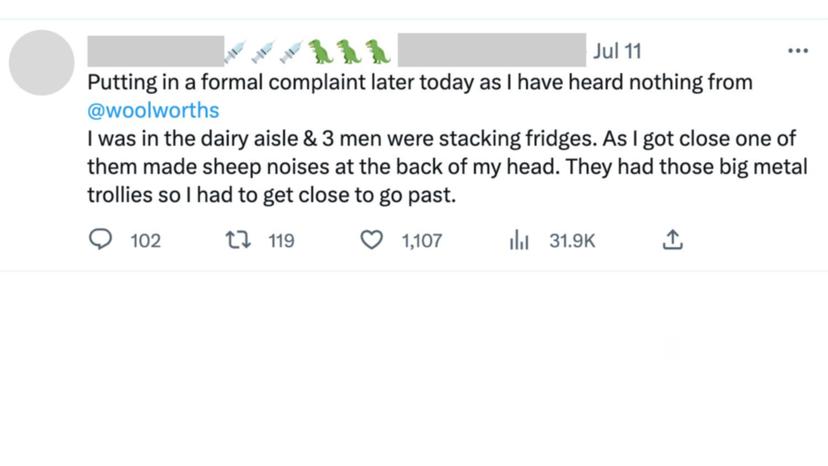Like the tweet with the heart icon

[x=371, y=240]
